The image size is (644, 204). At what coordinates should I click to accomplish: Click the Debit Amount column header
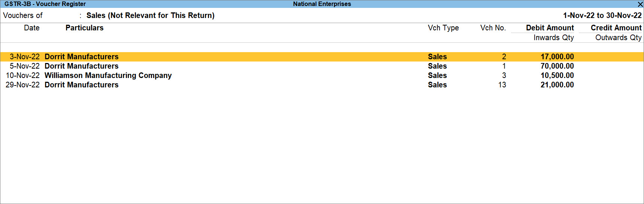coord(550,28)
